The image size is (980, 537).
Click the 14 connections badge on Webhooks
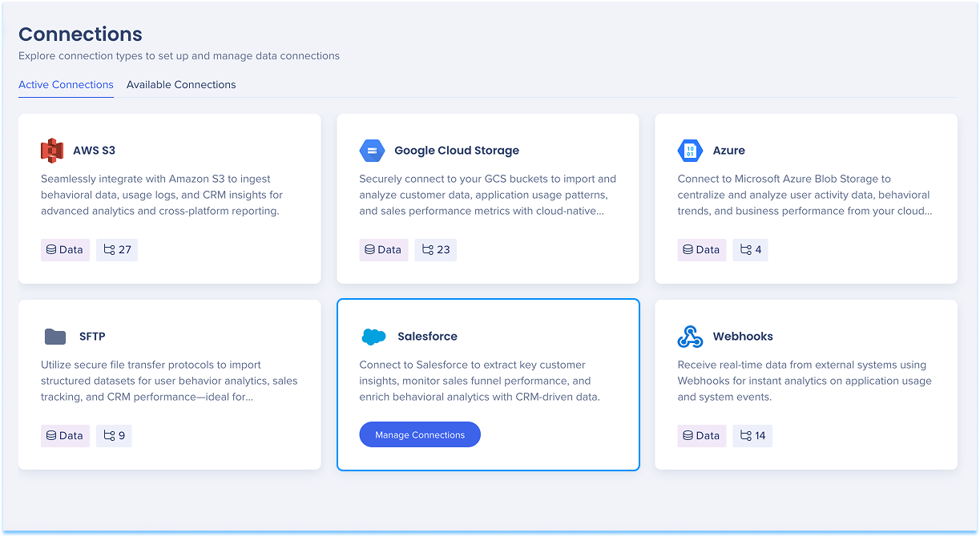point(752,436)
